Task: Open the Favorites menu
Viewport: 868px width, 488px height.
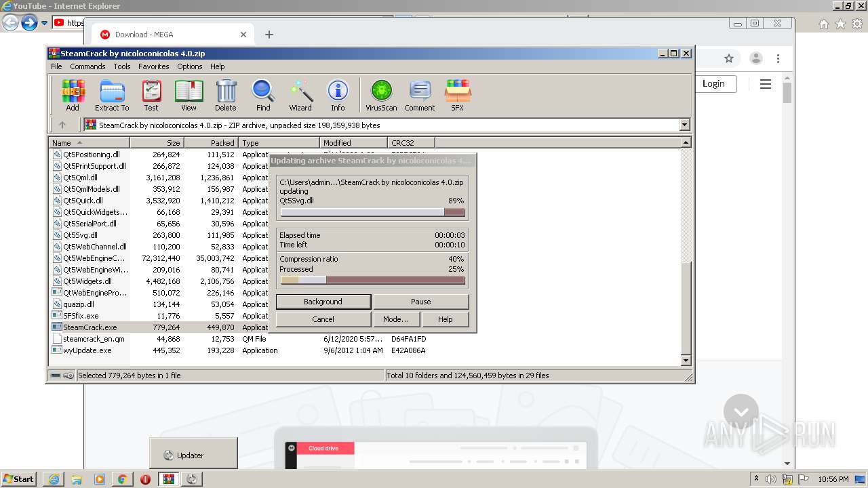Action: pyautogui.click(x=154, y=66)
